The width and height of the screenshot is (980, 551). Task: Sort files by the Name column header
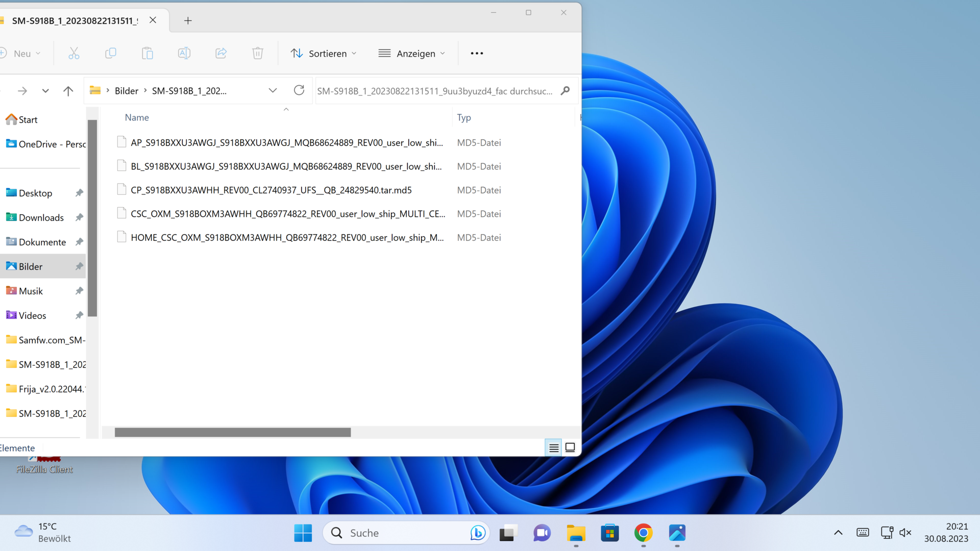coord(137,117)
